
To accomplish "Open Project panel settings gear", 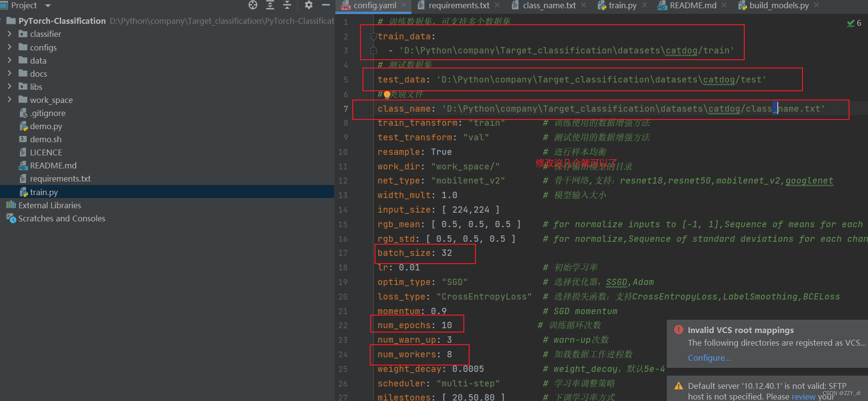I will tap(309, 5).
